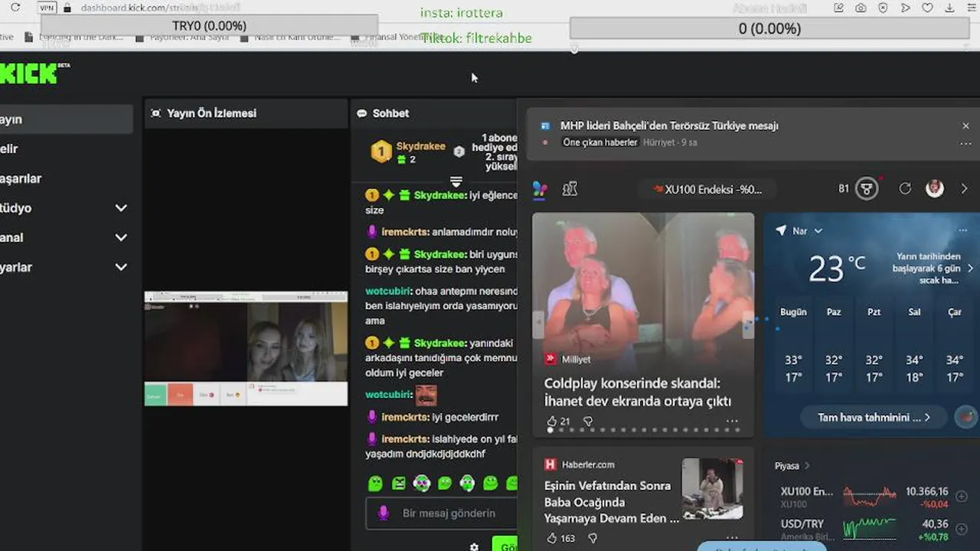Viewport: 980px width, 551px height.
Task: Open browser downloads arrow icon
Action: (x=950, y=8)
